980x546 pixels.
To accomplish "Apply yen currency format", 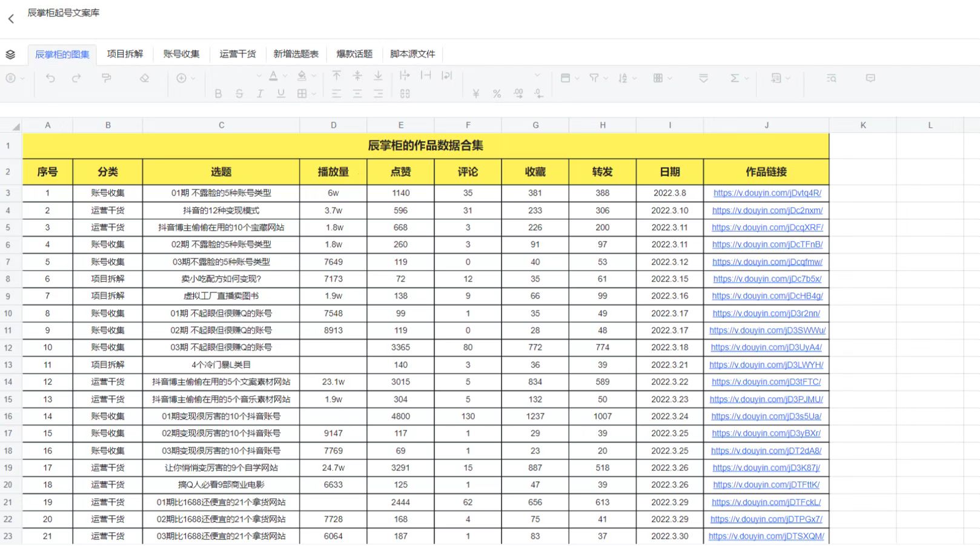I will (x=476, y=94).
